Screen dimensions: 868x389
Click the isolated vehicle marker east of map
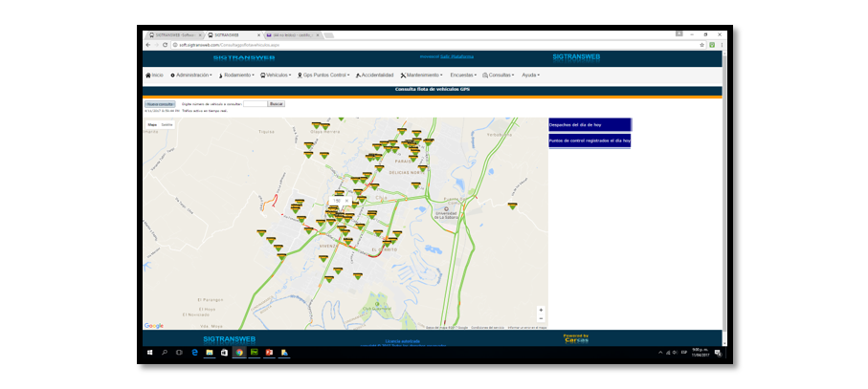point(513,206)
